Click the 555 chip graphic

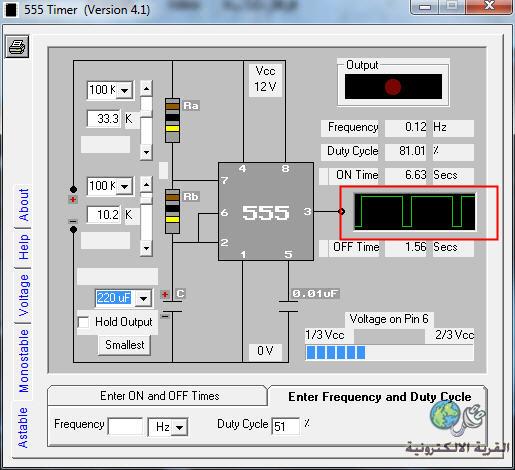266,211
